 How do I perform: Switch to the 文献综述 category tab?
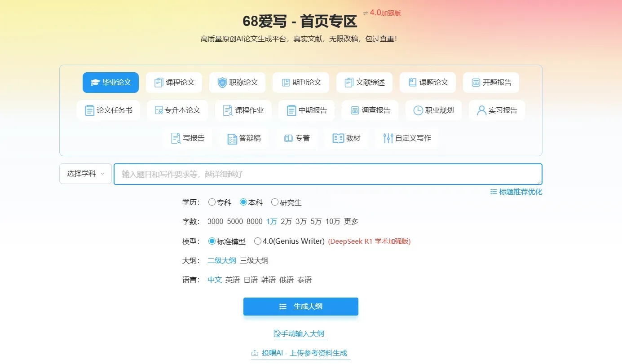pyautogui.click(x=365, y=83)
